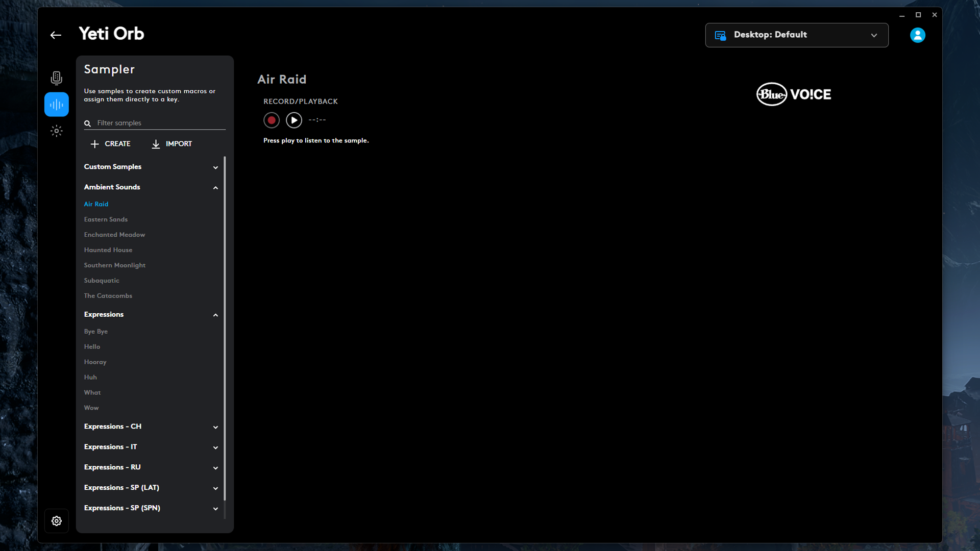
Task: Select the Southern Moonlight sample
Action: tap(115, 265)
